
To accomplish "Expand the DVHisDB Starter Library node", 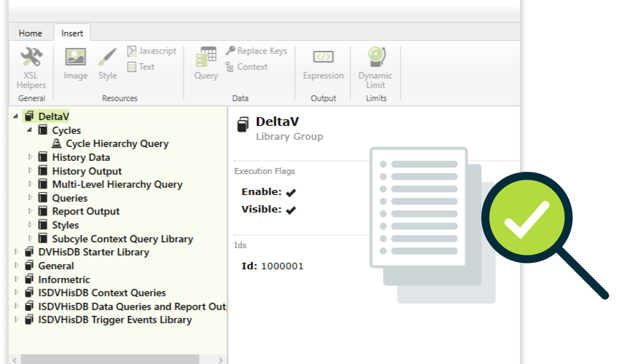I will coord(17,252).
